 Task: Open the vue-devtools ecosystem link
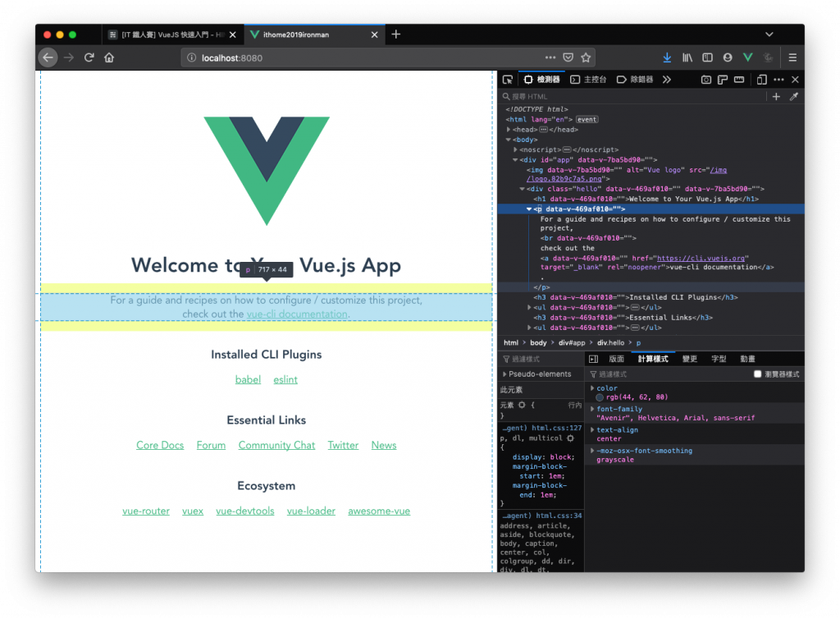pos(244,511)
